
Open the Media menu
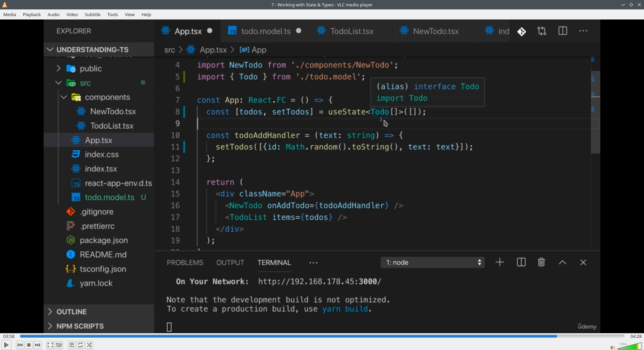coord(10,15)
